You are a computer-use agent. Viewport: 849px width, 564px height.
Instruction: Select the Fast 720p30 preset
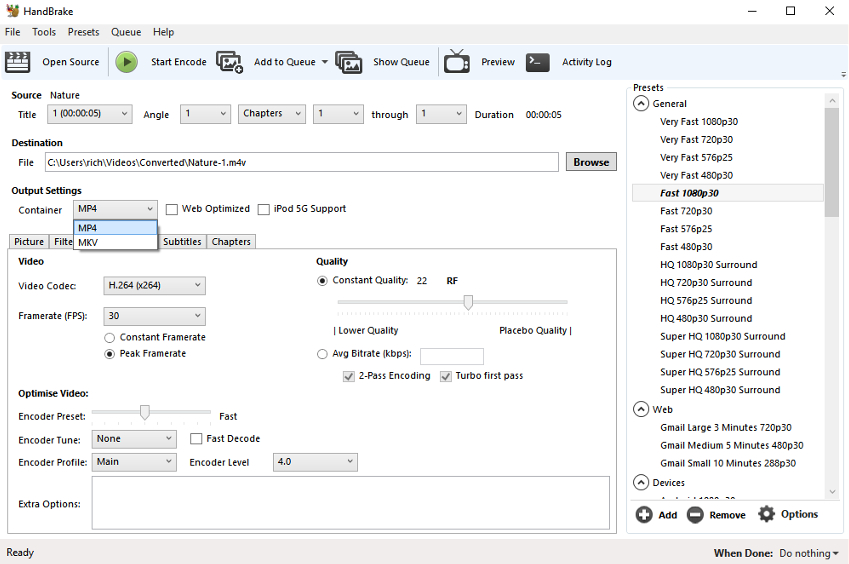pos(686,211)
